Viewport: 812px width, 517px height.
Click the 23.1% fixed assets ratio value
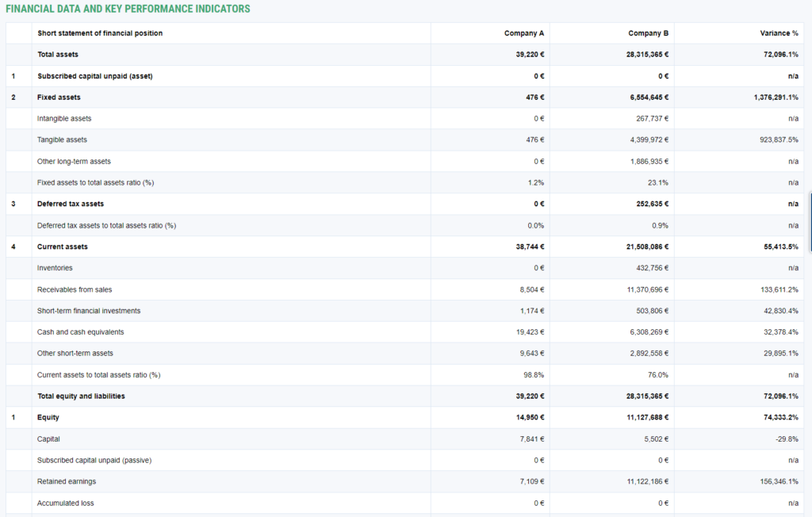(657, 183)
